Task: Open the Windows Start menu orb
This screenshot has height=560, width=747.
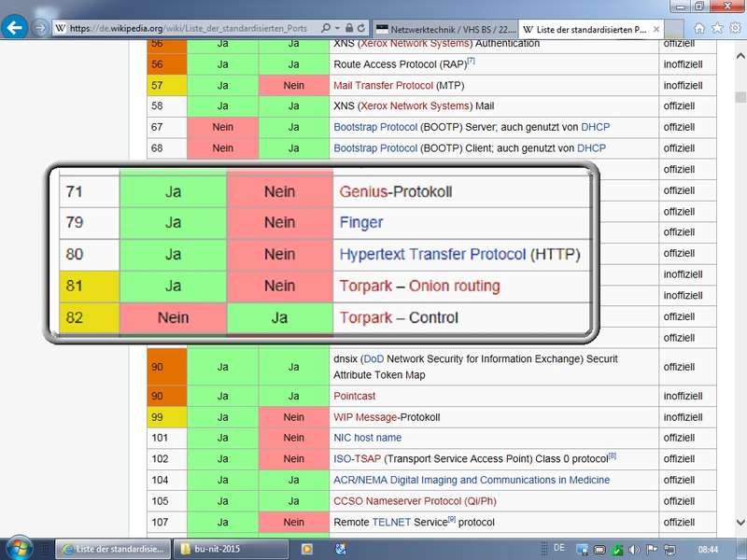Action: click(19, 548)
